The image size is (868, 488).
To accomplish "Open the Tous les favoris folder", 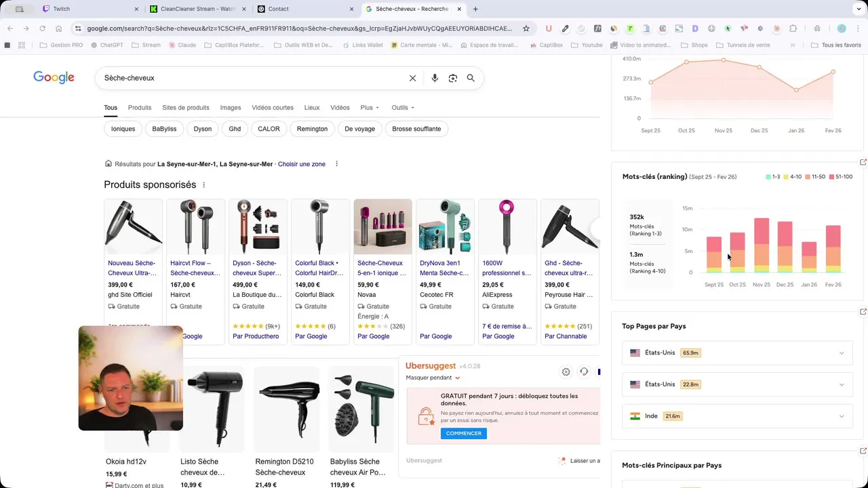I will pos(836,45).
